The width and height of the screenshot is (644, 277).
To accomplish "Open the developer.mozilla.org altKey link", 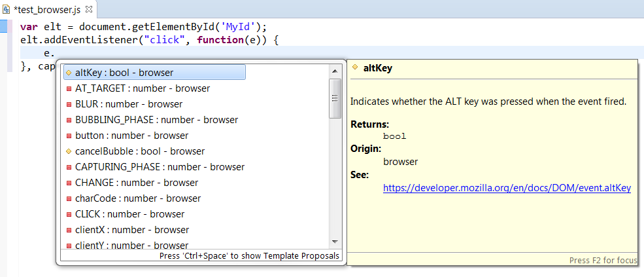I will (507, 188).
